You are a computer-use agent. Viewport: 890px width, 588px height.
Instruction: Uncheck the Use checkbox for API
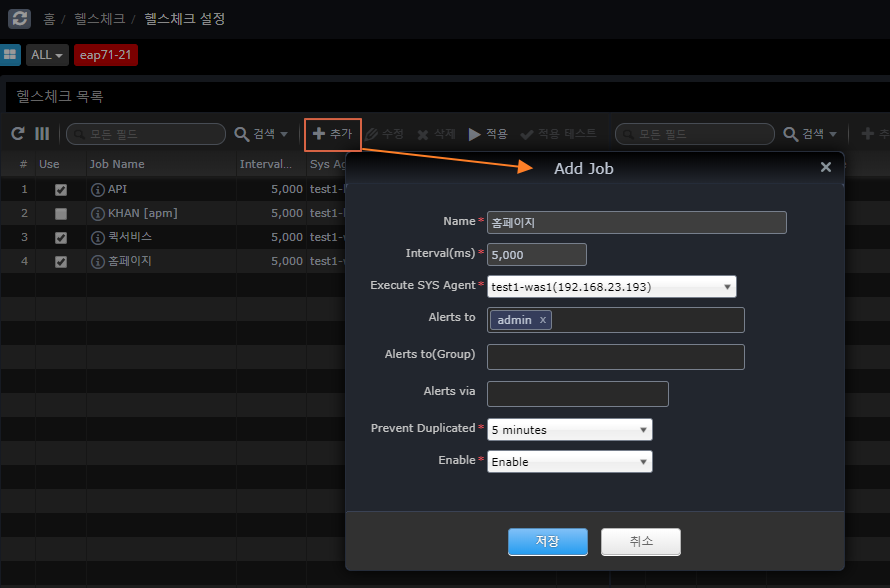click(61, 189)
